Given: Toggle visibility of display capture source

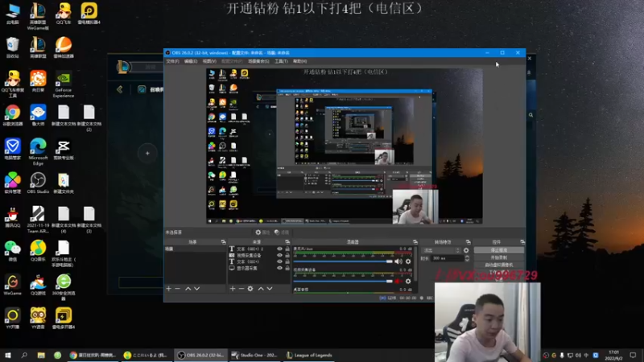Looking at the screenshot, I should [279, 268].
